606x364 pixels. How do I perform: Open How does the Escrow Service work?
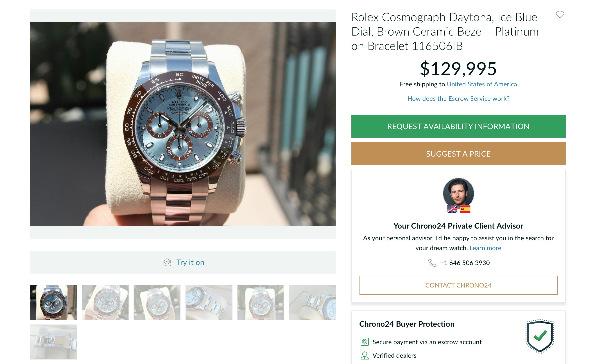click(x=458, y=99)
